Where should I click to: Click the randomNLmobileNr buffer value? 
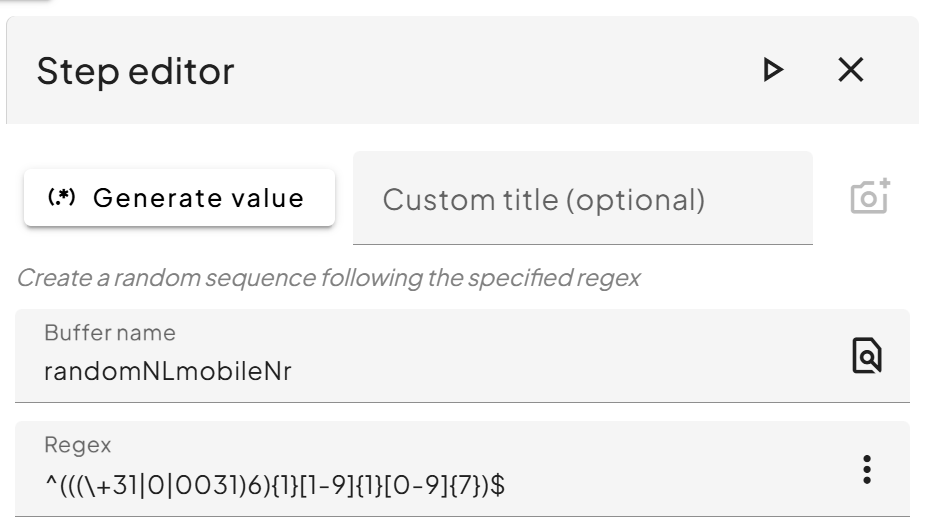click(168, 372)
